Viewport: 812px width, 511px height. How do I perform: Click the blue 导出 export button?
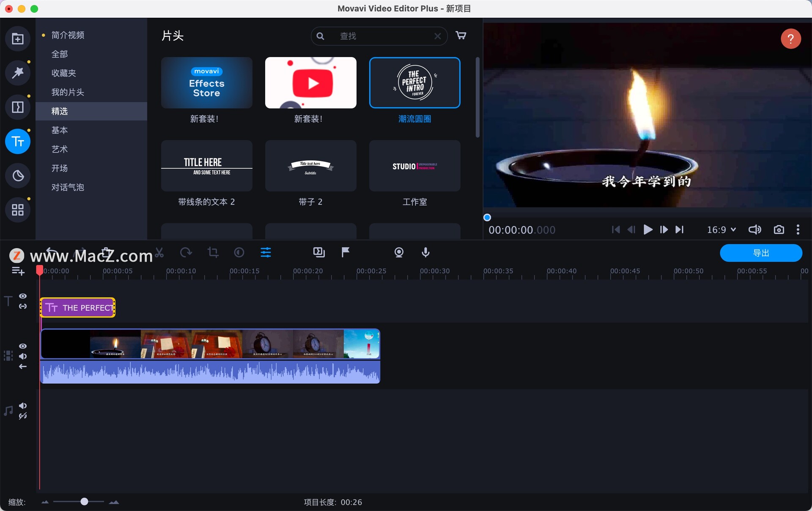(x=761, y=253)
